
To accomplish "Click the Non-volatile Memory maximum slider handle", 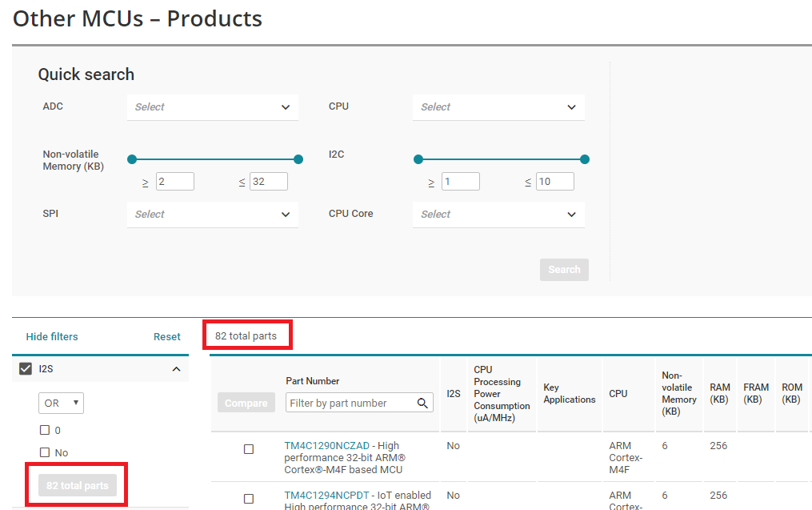I will (x=298, y=159).
